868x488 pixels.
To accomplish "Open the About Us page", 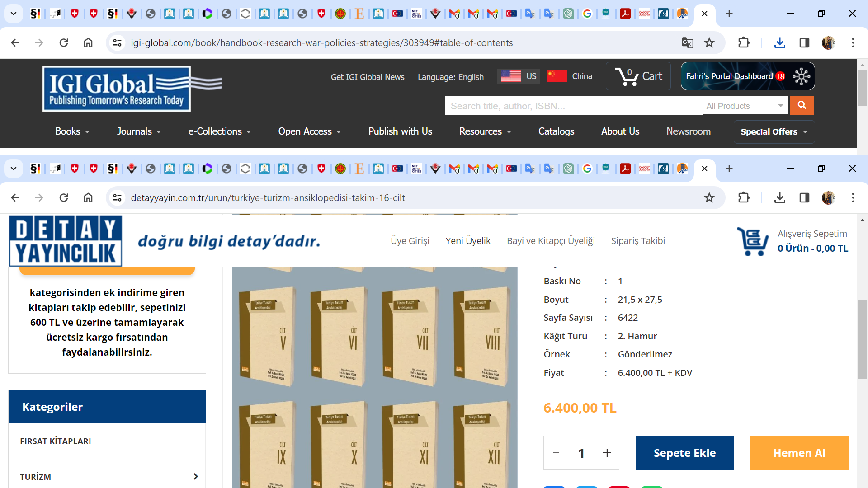I will pyautogui.click(x=620, y=131).
